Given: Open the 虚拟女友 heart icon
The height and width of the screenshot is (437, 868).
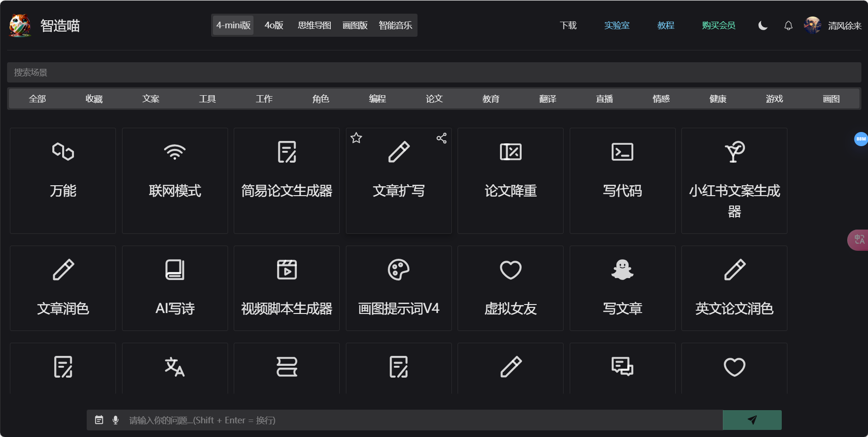Looking at the screenshot, I should (x=510, y=270).
